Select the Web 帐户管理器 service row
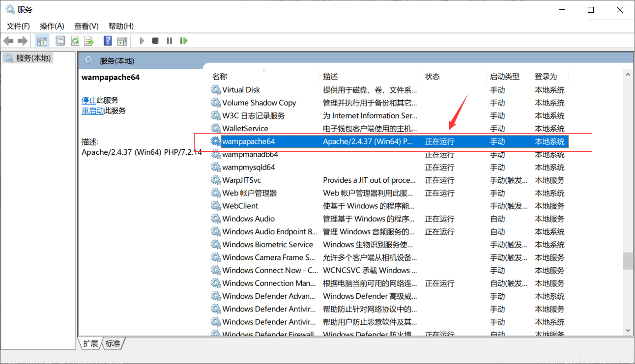This screenshot has height=364, width=635. 389,193
